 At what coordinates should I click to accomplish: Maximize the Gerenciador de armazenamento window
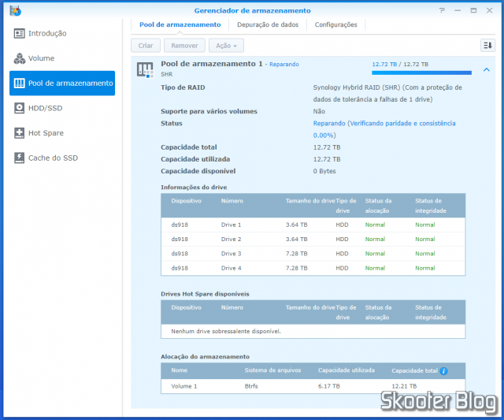[473, 10]
